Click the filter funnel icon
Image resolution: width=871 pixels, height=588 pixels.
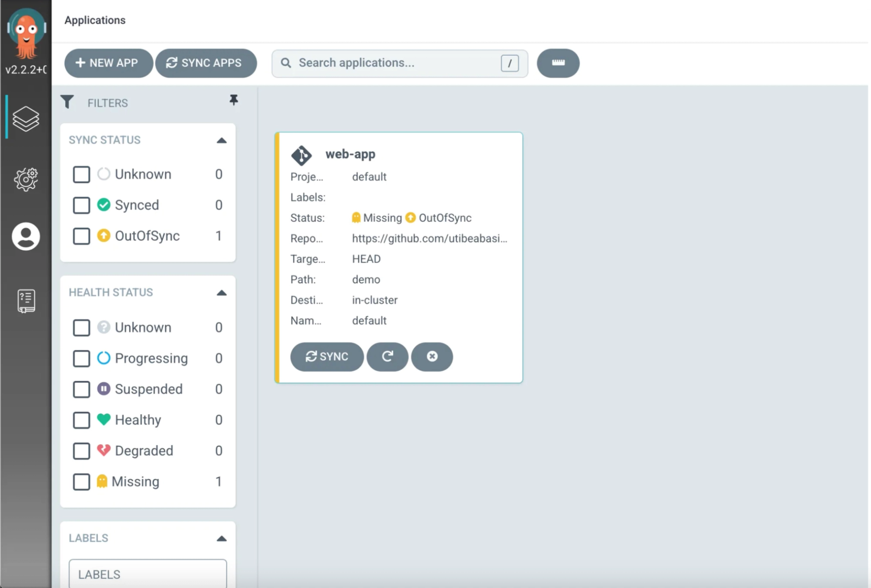(67, 102)
